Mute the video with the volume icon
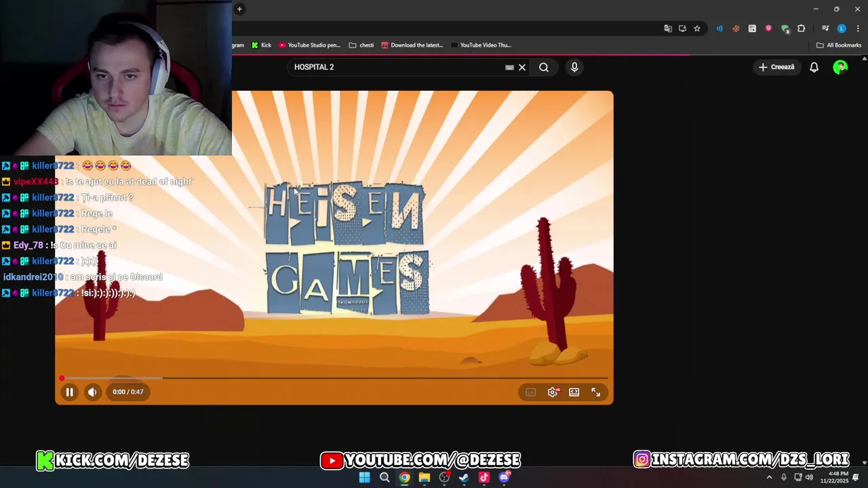This screenshot has height=488, width=868. (92, 392)
